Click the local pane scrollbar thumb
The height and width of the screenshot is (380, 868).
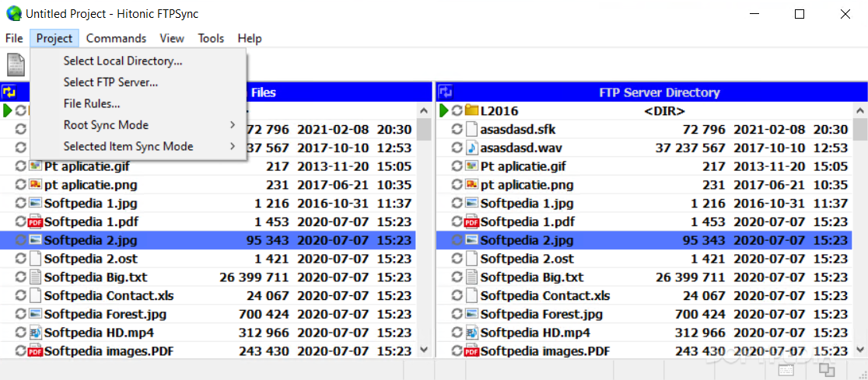[x=424, y=131]
